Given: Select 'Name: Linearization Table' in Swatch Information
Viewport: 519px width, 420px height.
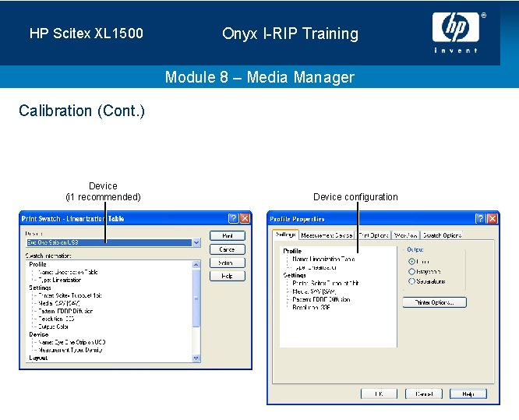Looking at the screenshot, I should click(68, 272).
